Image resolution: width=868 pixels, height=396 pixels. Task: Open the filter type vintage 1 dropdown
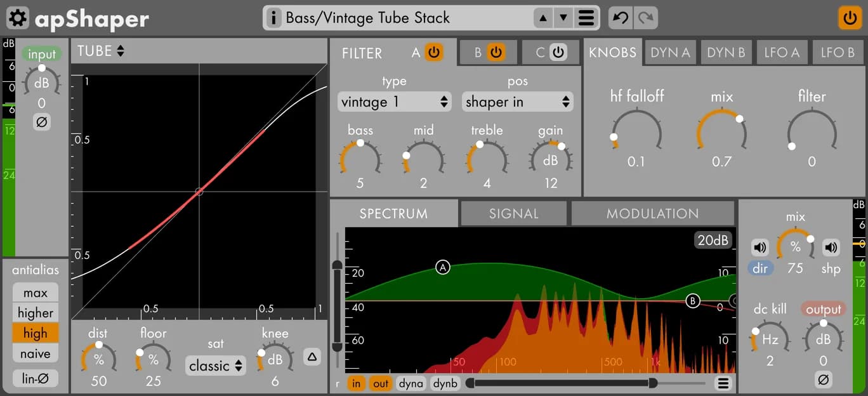pyautogui.click(x=394, y=102)
